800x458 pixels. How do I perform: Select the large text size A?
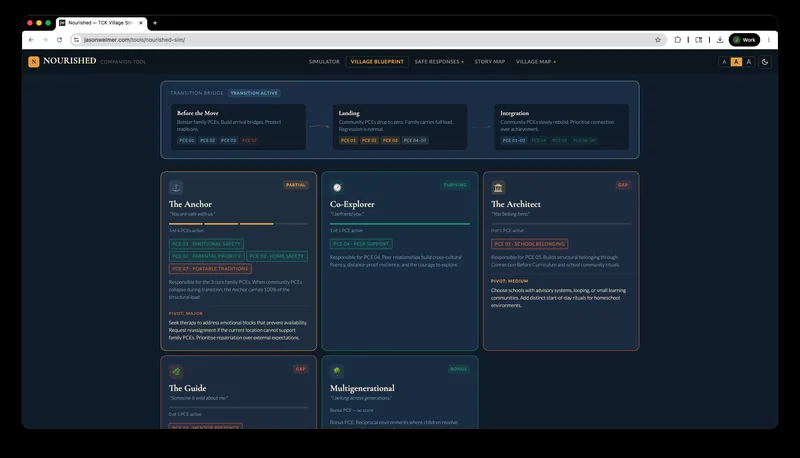(749, 62)
